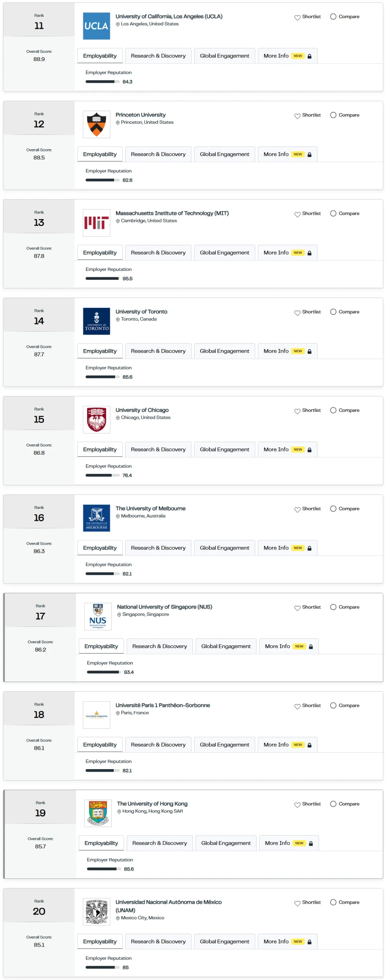Viewport: 385px width, 980px height.
Task: Click the lock icon on Melbourne's More Info
Action: point(309,548)
